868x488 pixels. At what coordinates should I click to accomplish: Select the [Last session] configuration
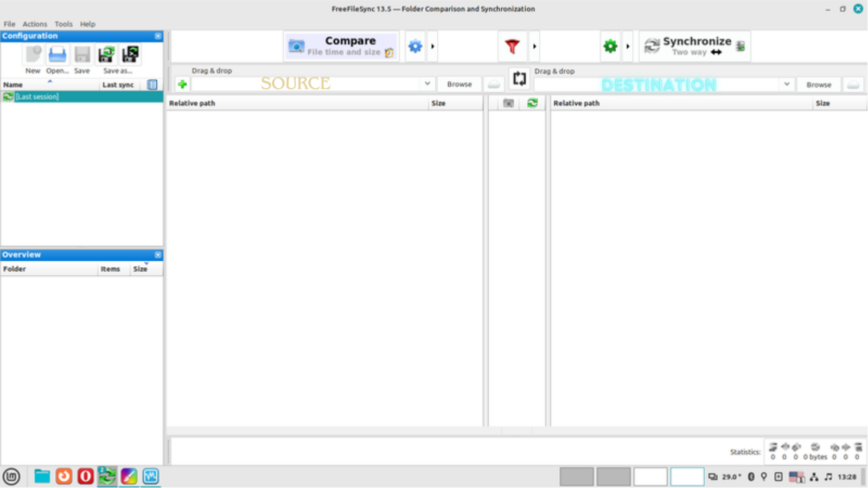point(81,97)
